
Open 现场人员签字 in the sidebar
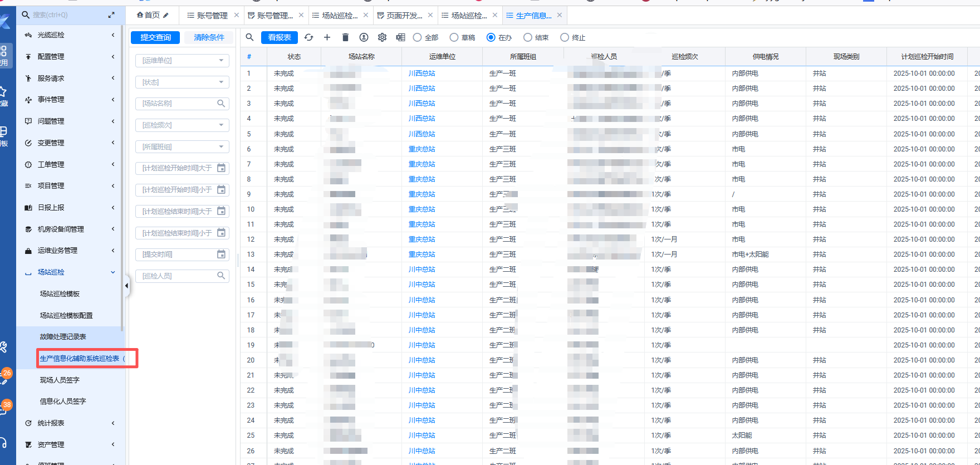coord(60,380)
